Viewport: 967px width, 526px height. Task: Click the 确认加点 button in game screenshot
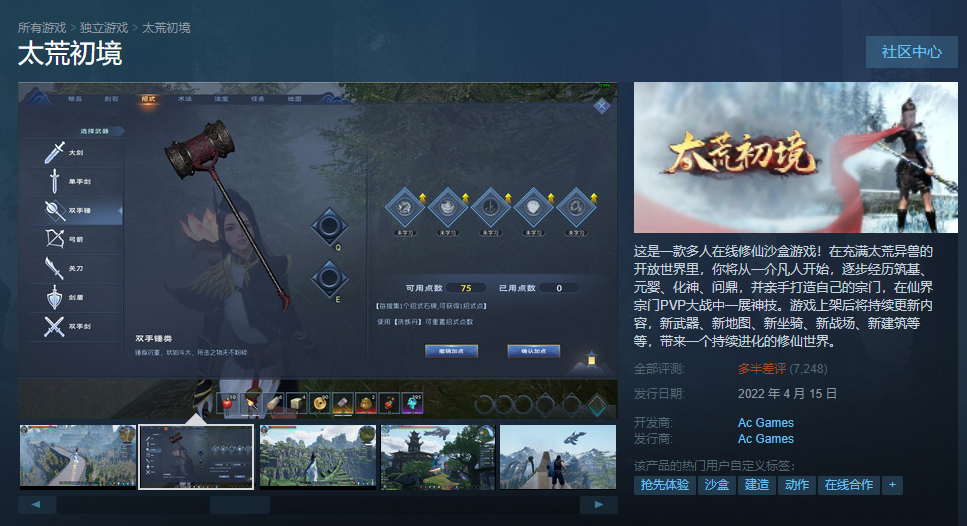pos(533,351)
